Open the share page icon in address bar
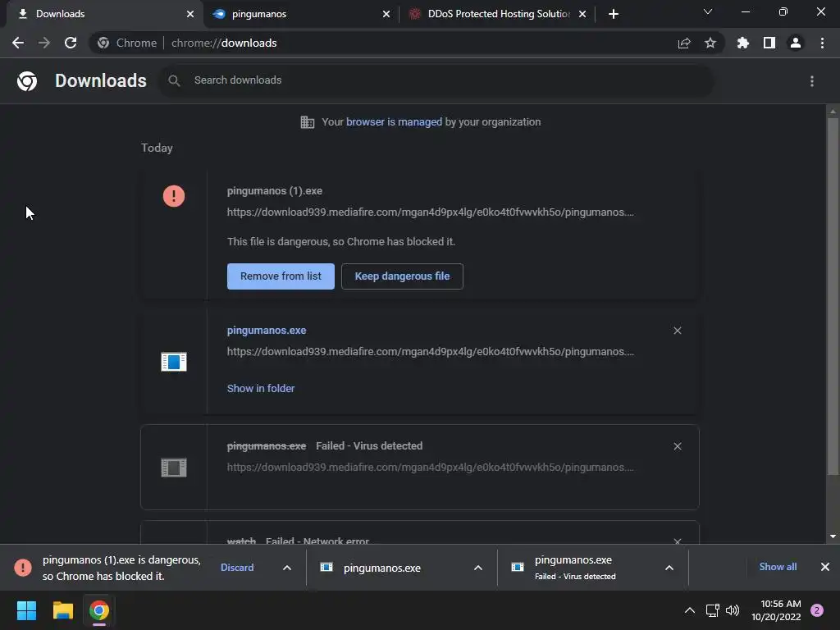The width and height of the screenshot is (840, 630). tap(684, 43)
